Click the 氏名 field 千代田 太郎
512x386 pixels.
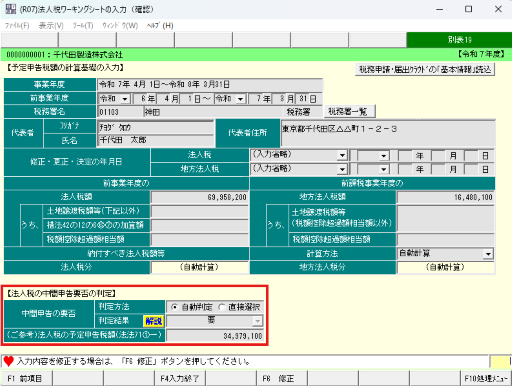pyautogui.click(x=156, y=140)
